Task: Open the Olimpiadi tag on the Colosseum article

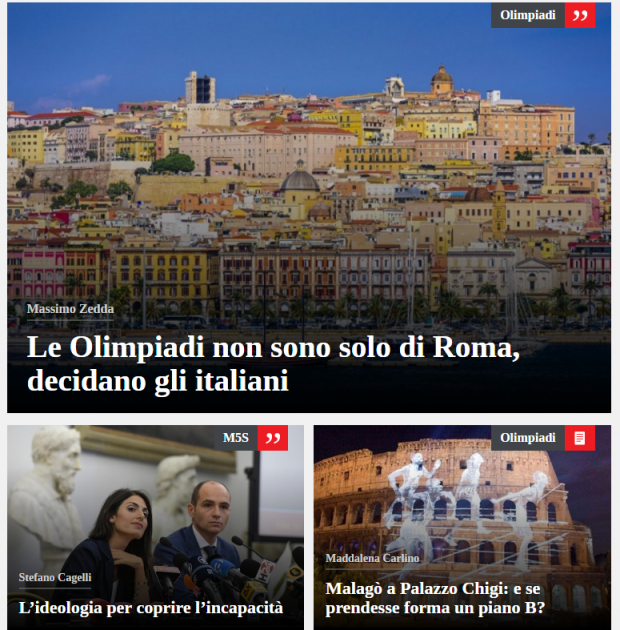Action: pos(528,438)
